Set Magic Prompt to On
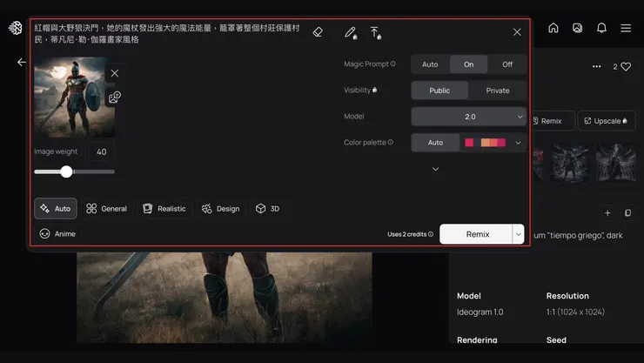This screenshot has height=363, width=644. [x=468, y=64]
